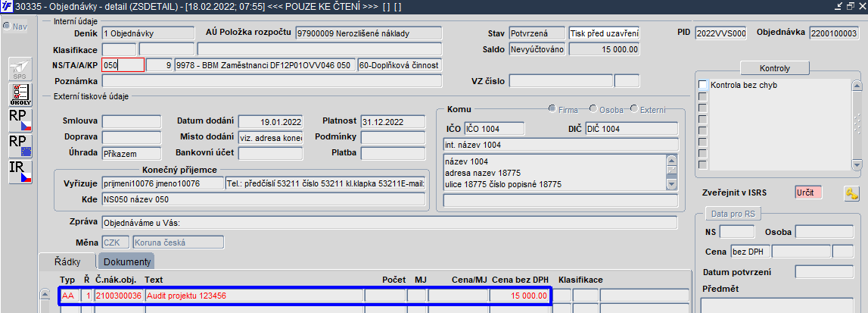Click the NS field containing 050
The width and height of the screenshot is (868, 313).
123,65
